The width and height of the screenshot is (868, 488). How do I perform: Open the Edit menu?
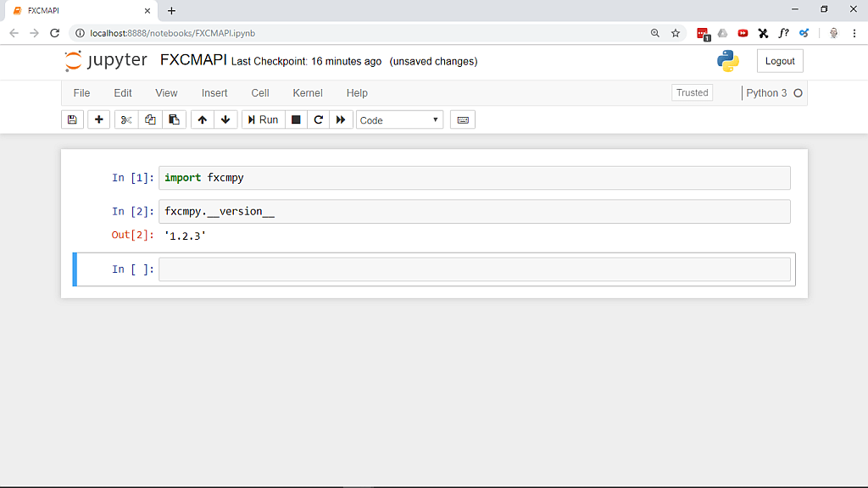[x=123, y=93]
